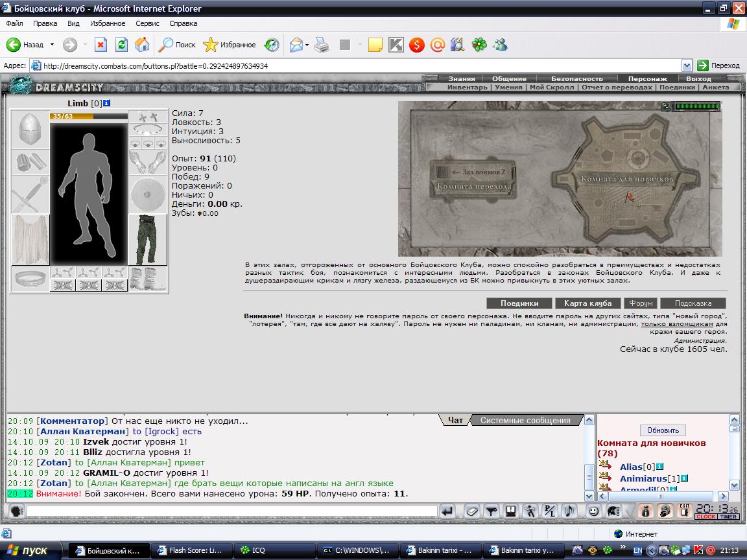Open the Правка menu
The width and height of the screenshot is (747, 560).
click(x=45, y=23)
